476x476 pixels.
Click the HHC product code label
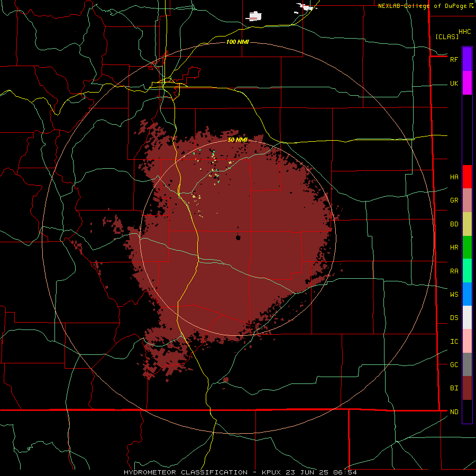(464, 32)
